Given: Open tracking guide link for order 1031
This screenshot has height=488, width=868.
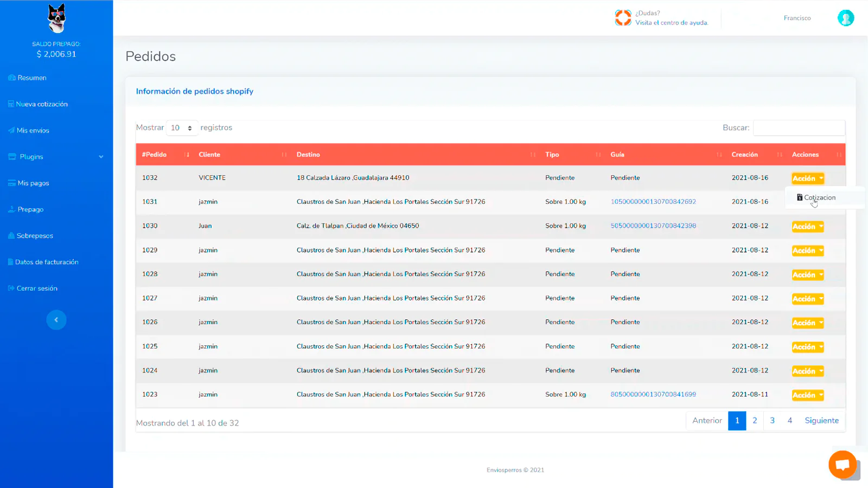Looking at the screenshot, I should [x=653, y=202].
